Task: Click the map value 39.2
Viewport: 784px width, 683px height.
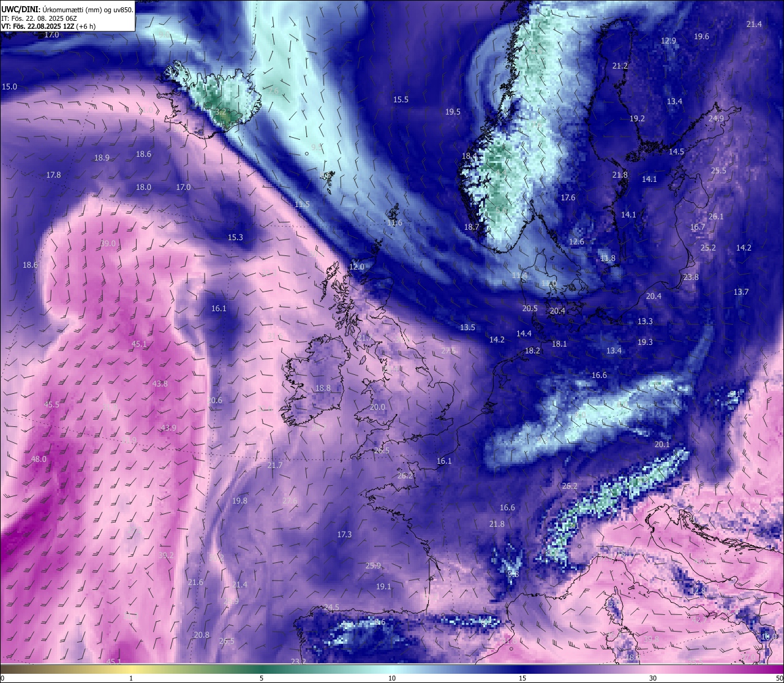Action: pos(166,556)
